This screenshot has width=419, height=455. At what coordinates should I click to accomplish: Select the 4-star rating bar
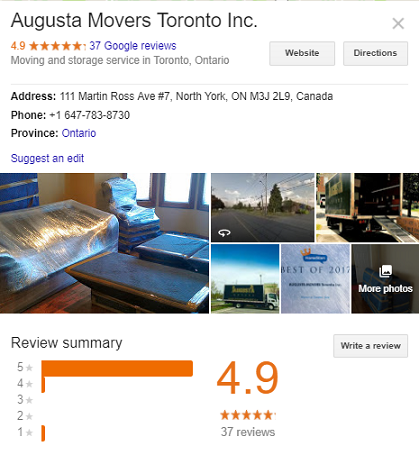[x=43, y=384]
